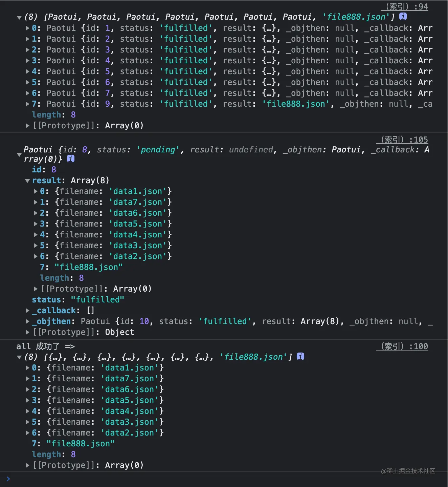Expand the Paotui object at index 0
Screen dimensions: 448x487
coord(27,28)
